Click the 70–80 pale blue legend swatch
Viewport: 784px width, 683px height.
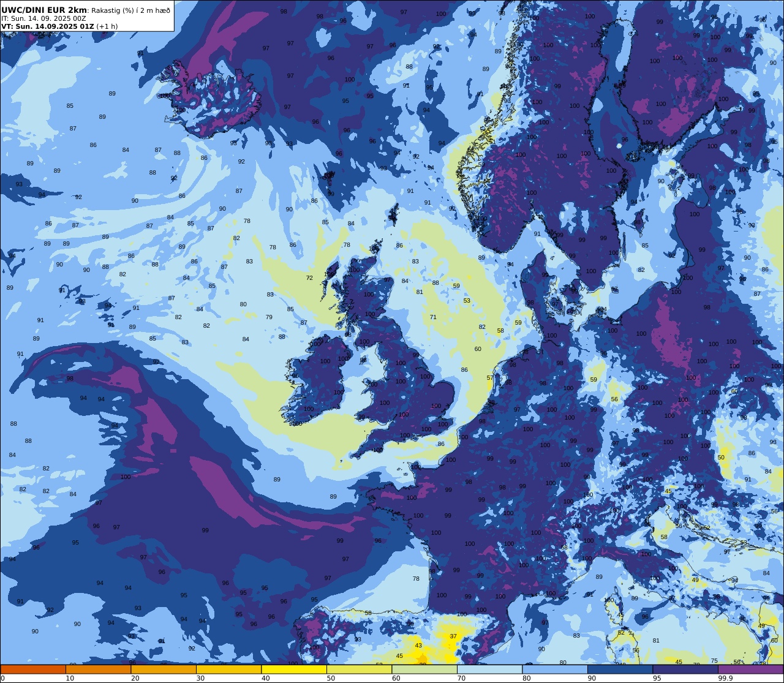489,670
